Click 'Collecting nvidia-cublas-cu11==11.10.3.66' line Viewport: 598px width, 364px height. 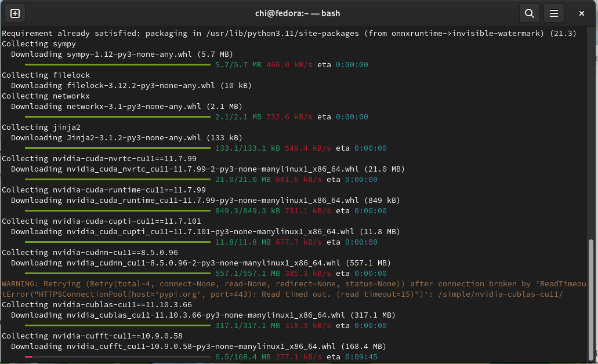point(97,304)
